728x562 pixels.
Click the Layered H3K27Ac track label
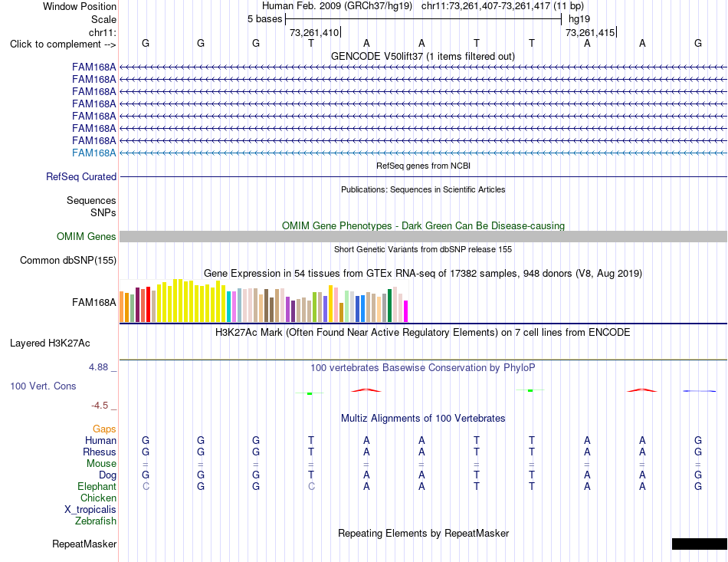(x=50, y=343)
